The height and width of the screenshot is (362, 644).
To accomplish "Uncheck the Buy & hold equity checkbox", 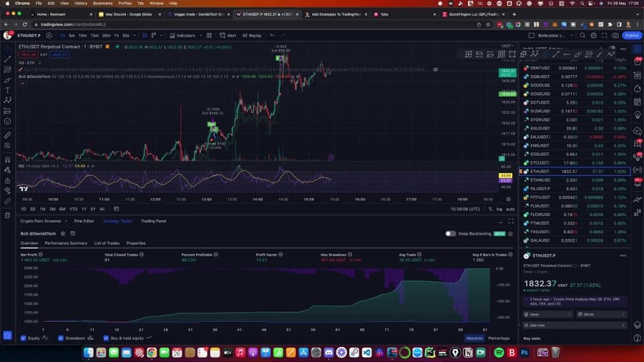I will (x=106, y=338).
